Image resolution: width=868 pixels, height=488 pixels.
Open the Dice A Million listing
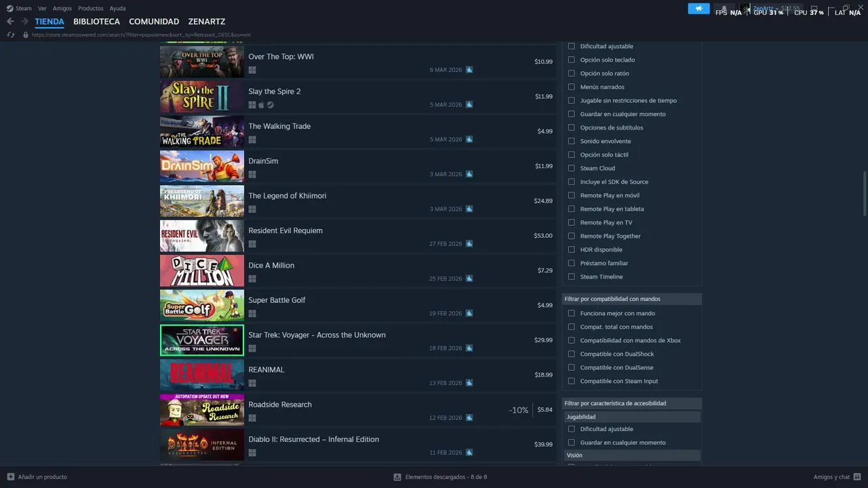tap(357, 271)
